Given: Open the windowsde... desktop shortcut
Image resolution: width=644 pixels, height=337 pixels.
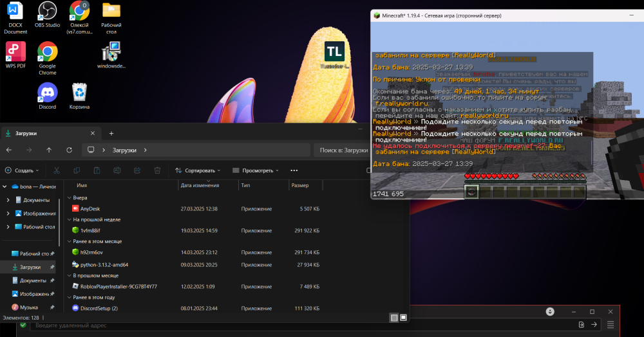Looking at the screenshot, I should tap(111, 55).
